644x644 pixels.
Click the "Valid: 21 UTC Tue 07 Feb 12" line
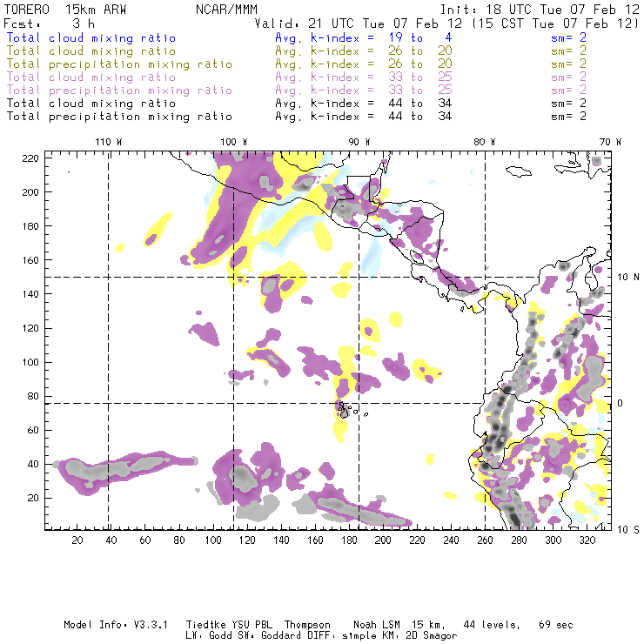pyautogui.click(x=359, y=23)
